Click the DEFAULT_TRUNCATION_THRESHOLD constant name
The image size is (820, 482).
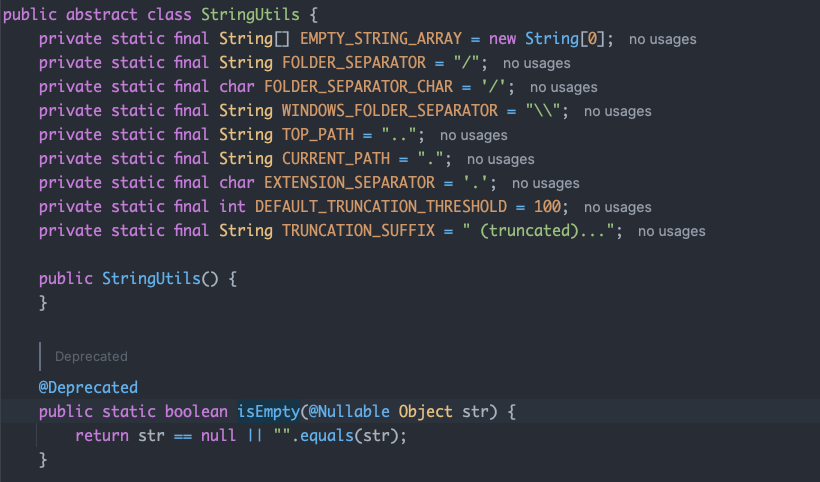click(x=381, y=207)
